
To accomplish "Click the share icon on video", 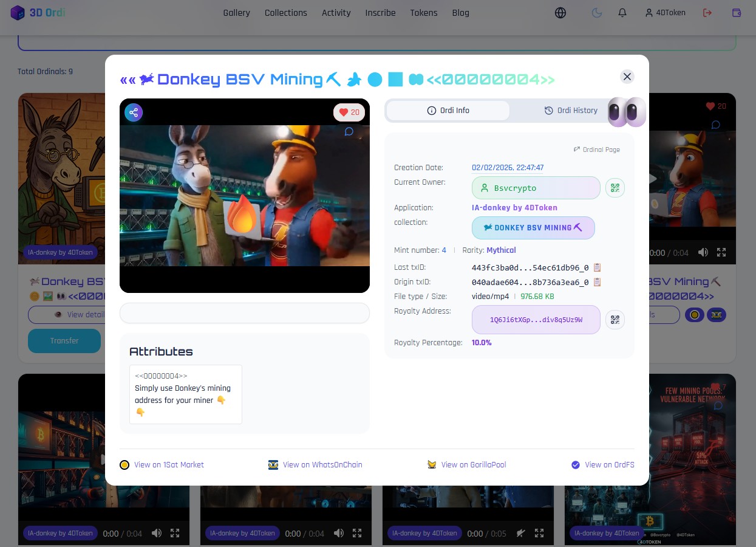I will pyautogui.click(x=134, y=112).
